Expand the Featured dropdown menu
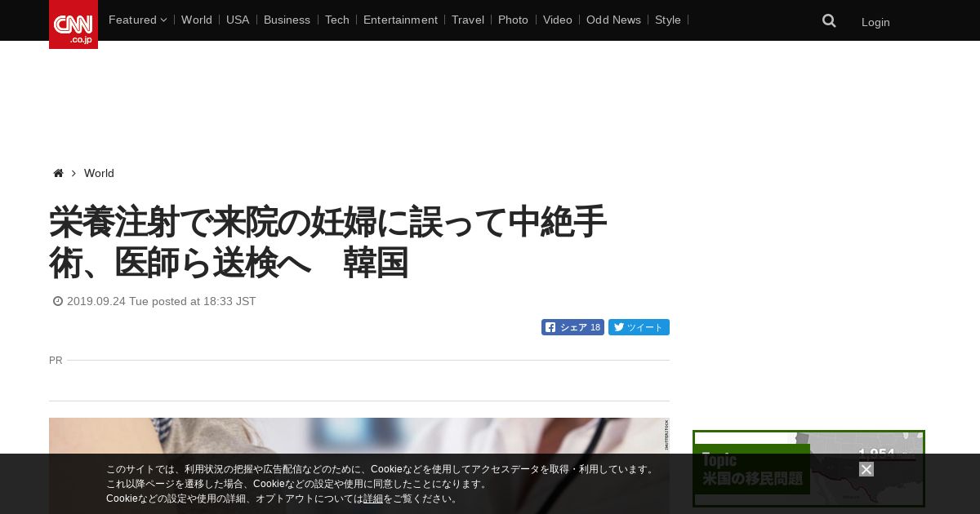 coord(137,20)
